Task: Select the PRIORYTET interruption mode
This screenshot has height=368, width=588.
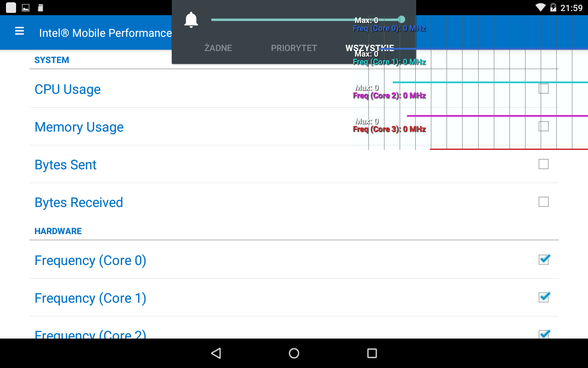Action: coord(294,48)
